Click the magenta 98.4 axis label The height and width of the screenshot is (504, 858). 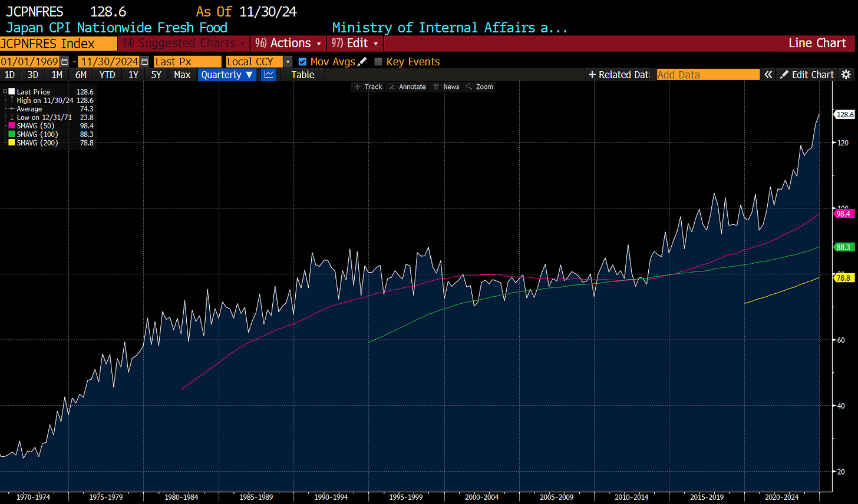(843, 215)
